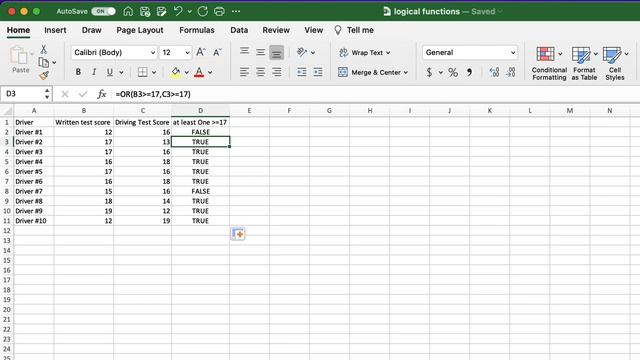
Task: Click the Insert Function fx icon
Action: pyautogui.click(x=102, y=94)
